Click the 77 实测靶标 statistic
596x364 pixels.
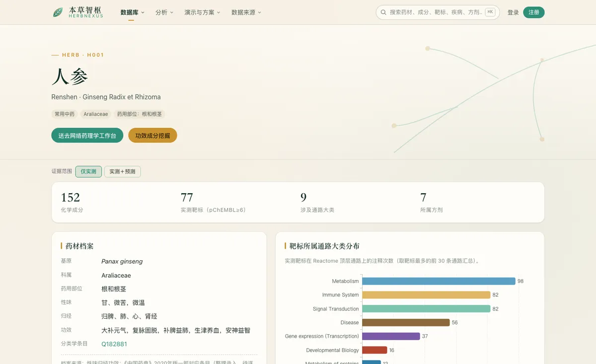213,203
